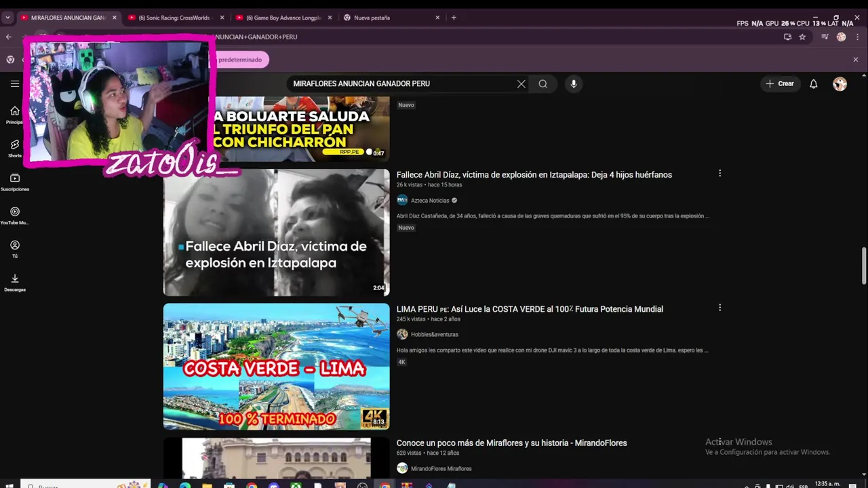This screenshot has height=488, width=868.
Task: Click the install app icon in address bar
Action: click(787, 37)
